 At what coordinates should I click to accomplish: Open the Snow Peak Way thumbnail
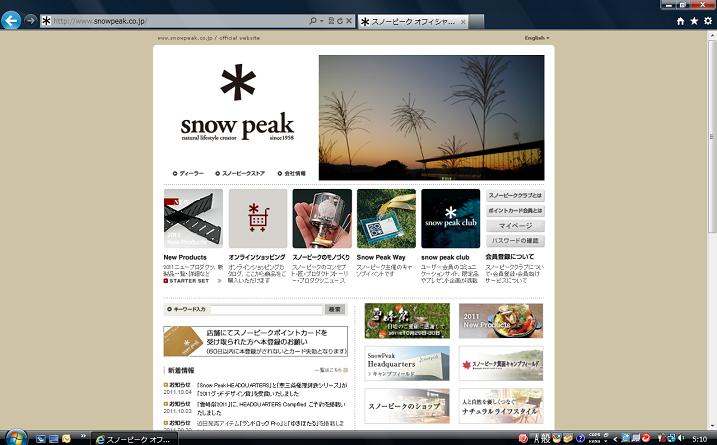pyautogui.click(x=386, y=219)
